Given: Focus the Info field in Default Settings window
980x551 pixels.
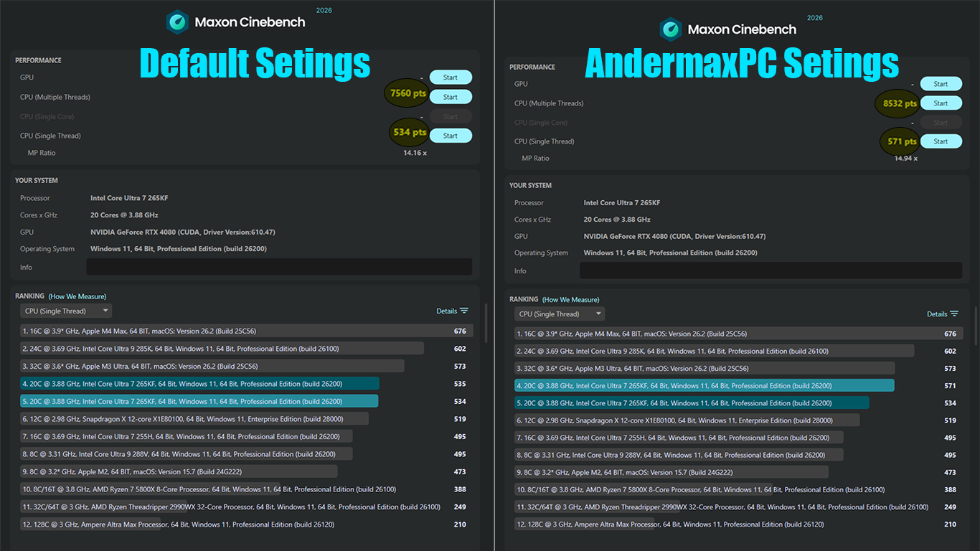Looking at the screenshot, I should coord(279,267).
